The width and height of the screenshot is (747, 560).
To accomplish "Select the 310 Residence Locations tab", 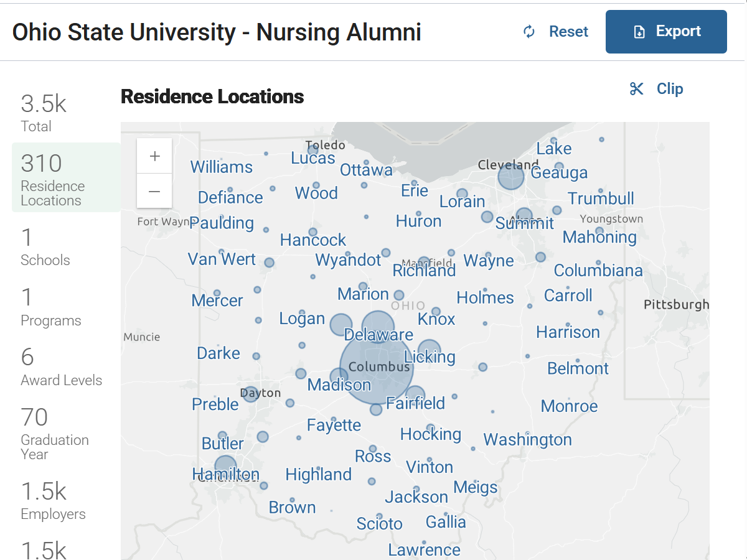I will (66, 177).
